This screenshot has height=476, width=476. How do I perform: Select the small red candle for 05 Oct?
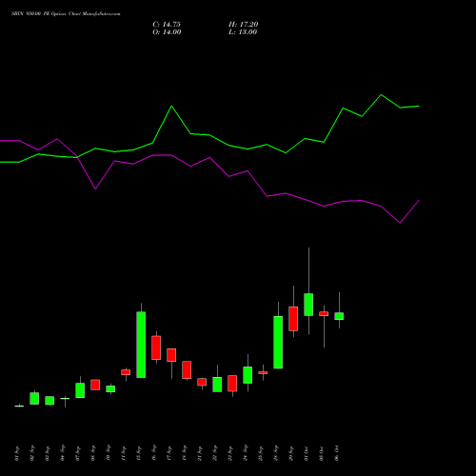coord(324,314)
